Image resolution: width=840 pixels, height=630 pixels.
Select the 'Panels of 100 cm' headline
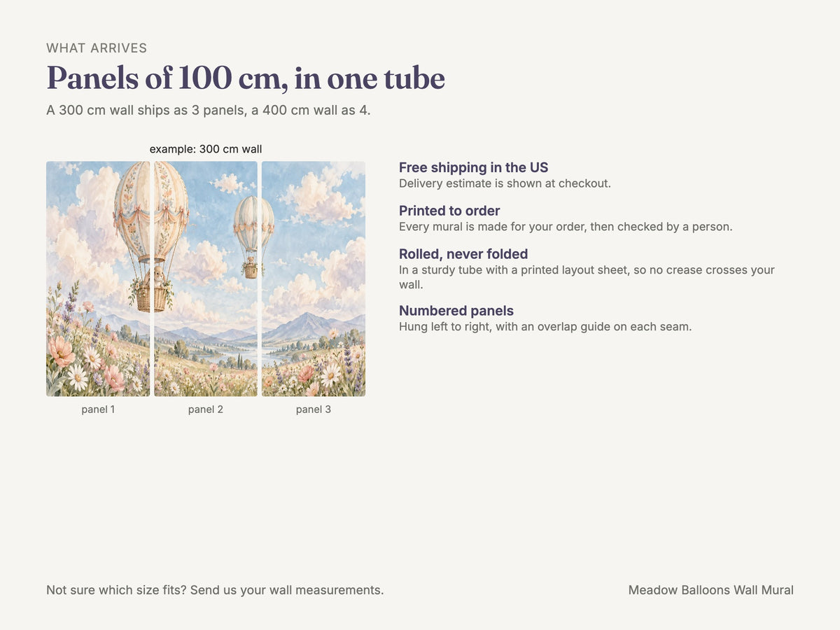(246, 78)
